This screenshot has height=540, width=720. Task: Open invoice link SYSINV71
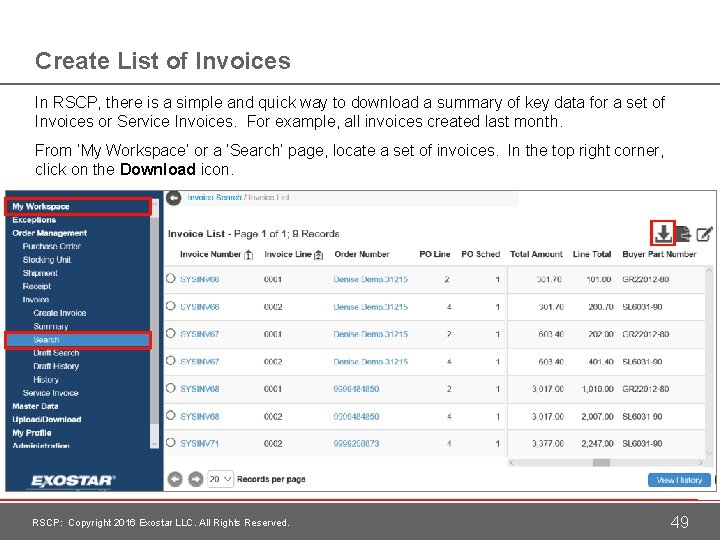pos(199,444)
